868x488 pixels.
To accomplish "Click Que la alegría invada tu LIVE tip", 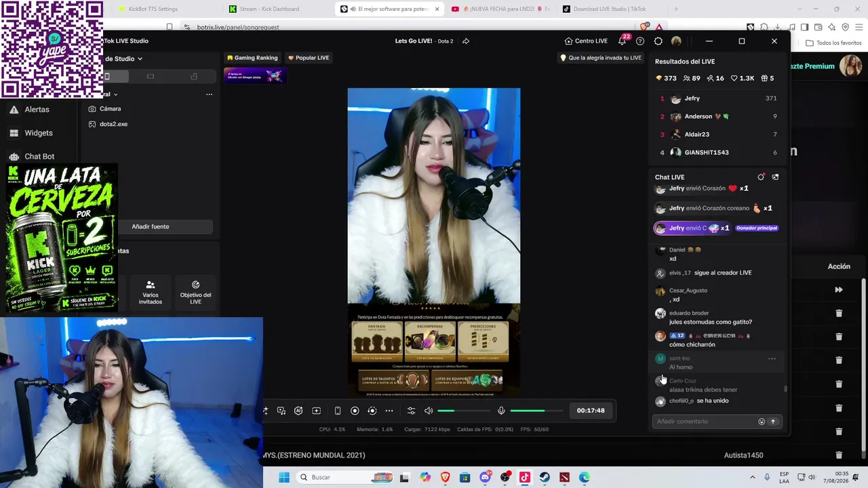I will point(601,58).
